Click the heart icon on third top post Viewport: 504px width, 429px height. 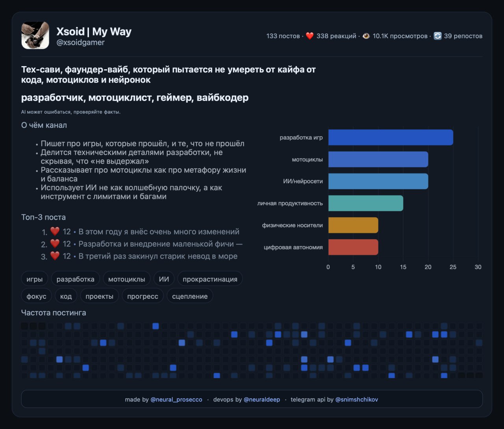55,256
